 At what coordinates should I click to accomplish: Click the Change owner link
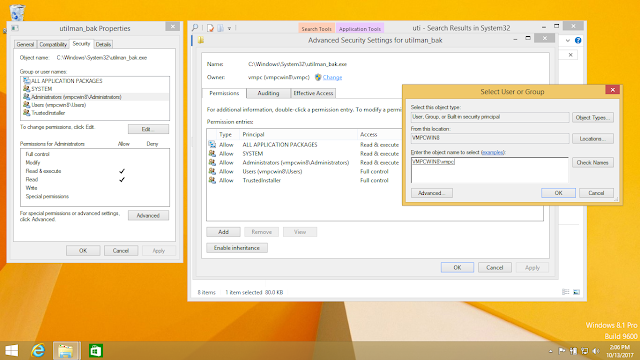tap(332, 77)
